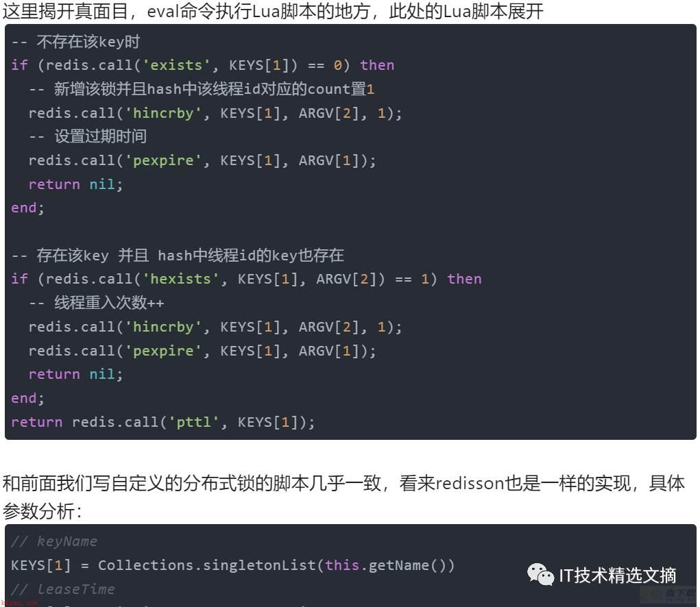The height and width of the screenshot is (607, 700).
Task: Click the '// leaseTime' comment
Action: pos(63,589)
